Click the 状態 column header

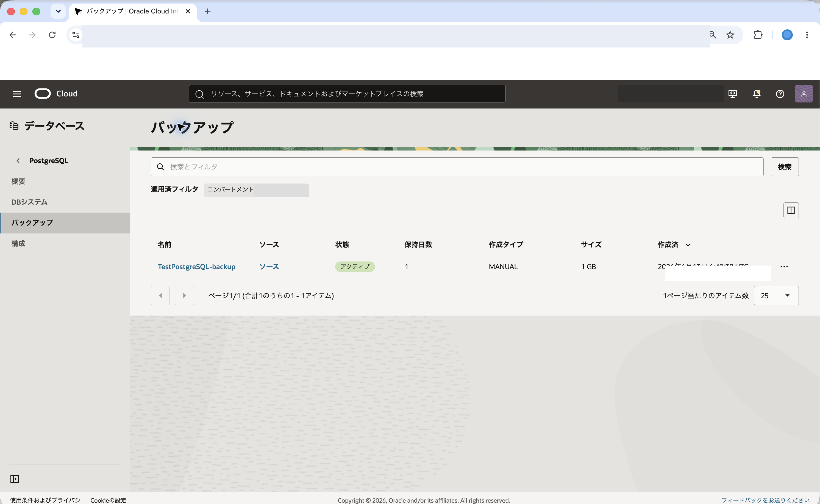pyautogui.click(x=342, y=245)
